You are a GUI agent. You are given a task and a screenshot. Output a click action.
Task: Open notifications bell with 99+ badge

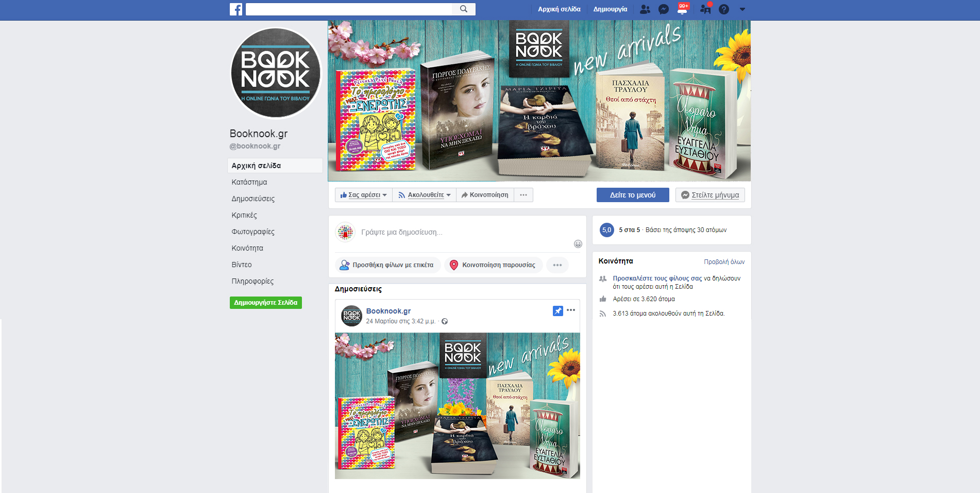pos(682,9)
